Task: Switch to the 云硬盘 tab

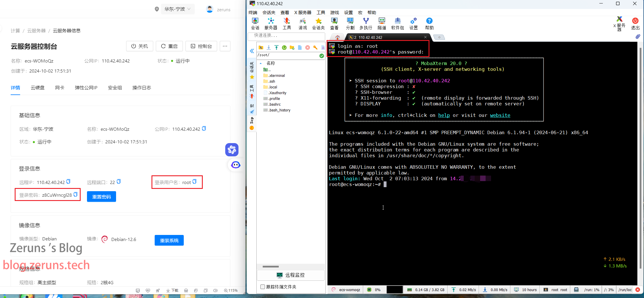Action: [x=37, y=88]
